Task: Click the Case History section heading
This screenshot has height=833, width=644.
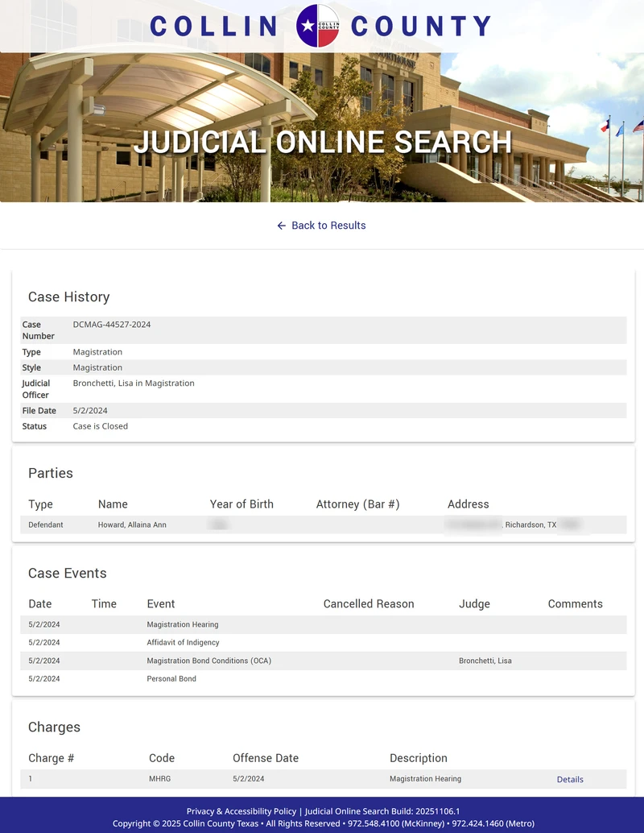Action: [69, 296]
